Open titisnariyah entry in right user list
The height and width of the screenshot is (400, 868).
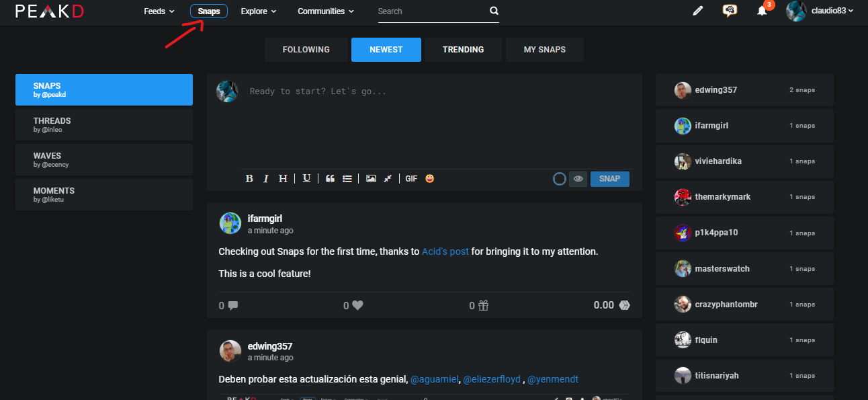tap(744, 375)
